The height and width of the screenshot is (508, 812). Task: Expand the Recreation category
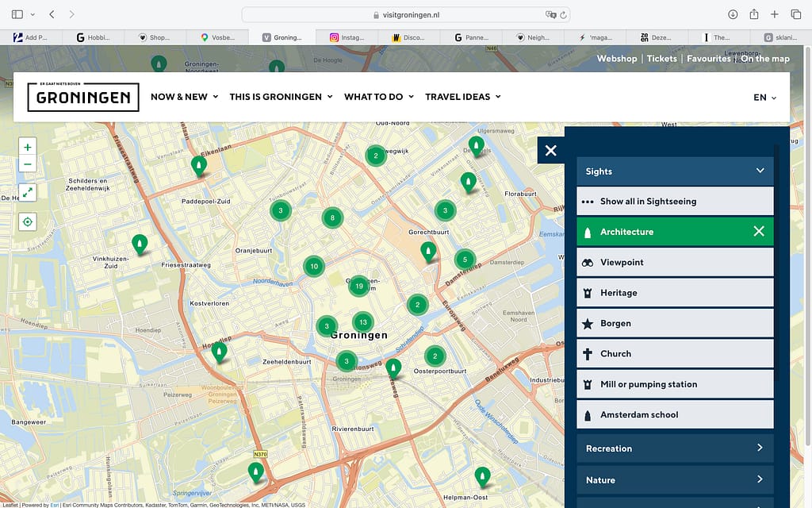675,448
